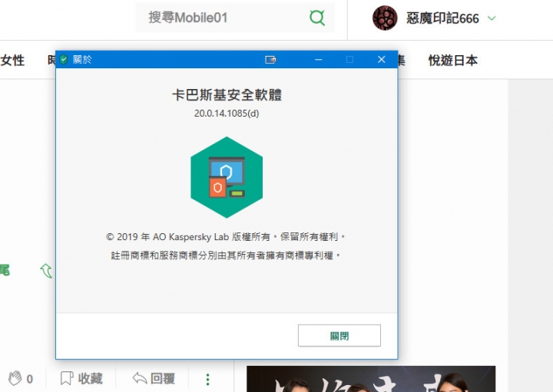
Task: Click the 2019 年 AO Kaspersky Lab copyright line
Action: [x=225, y=237]
